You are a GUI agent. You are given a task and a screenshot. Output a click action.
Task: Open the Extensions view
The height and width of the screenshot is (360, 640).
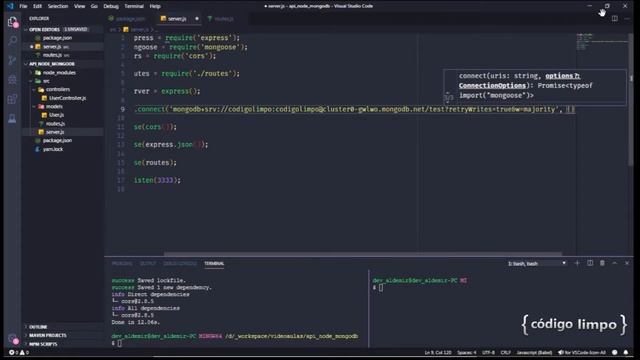point(13,99)
